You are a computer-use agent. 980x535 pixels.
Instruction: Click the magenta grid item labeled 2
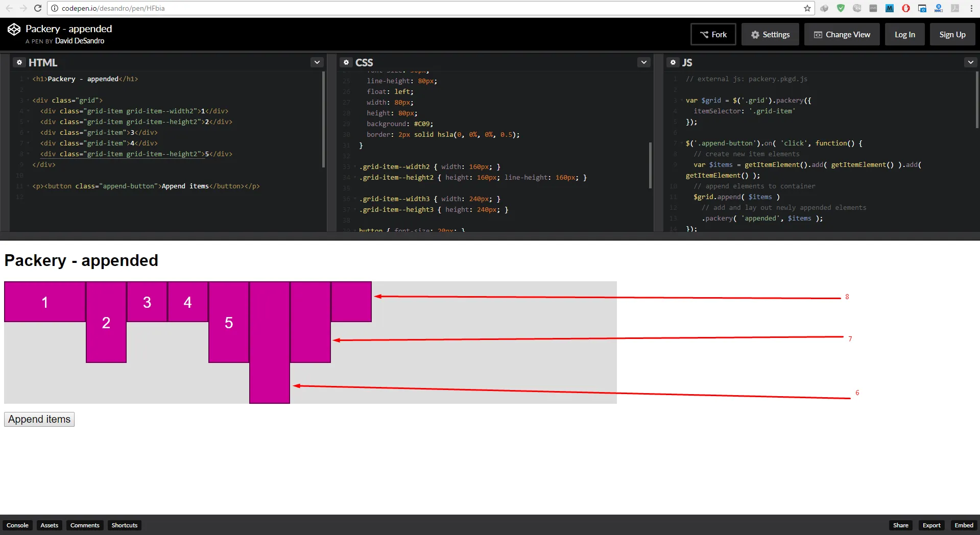tap(106, 322)
